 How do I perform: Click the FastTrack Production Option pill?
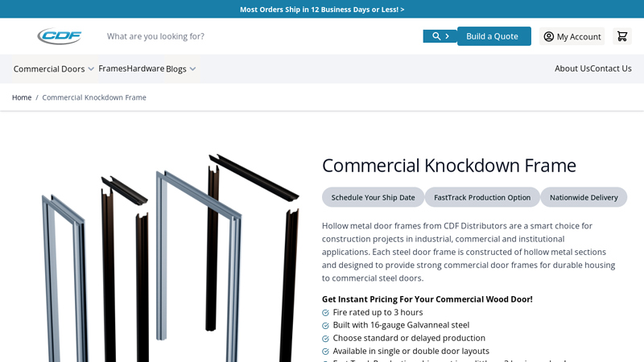click(x=482, y=197)
